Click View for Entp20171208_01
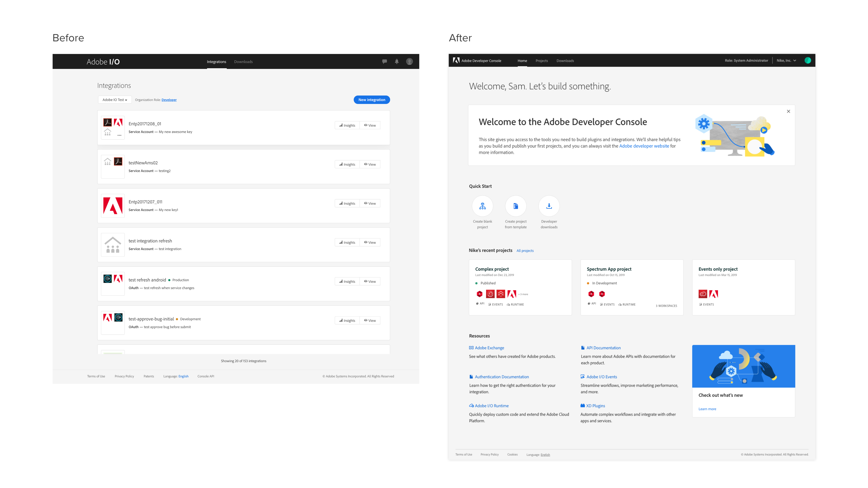 point(370,125)
